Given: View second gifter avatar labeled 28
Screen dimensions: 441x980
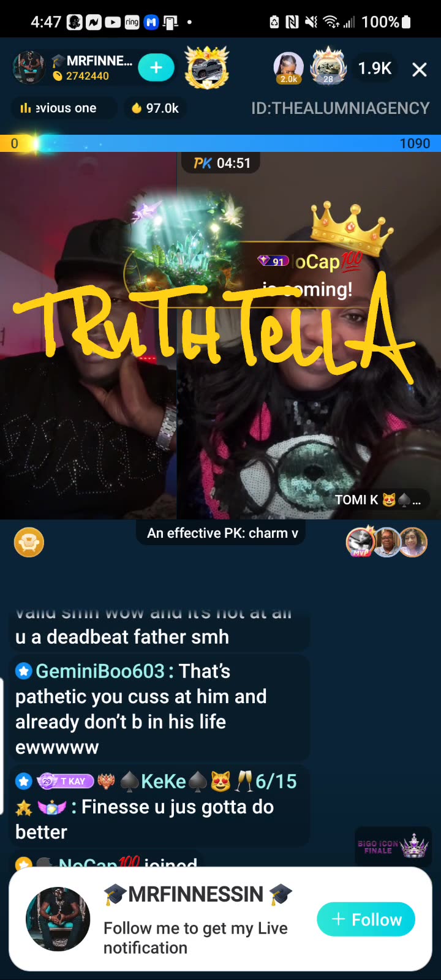Looking at the screenshot, I should click(328, 66).
